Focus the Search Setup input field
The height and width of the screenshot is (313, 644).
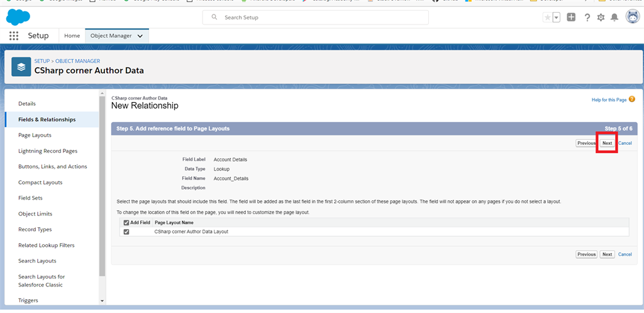click(316, 18)
